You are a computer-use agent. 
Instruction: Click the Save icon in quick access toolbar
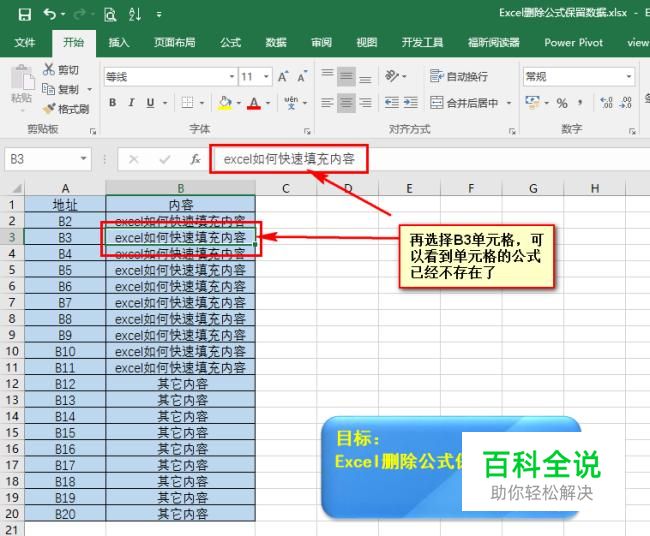pyautogui.click(x=25, y=15)
